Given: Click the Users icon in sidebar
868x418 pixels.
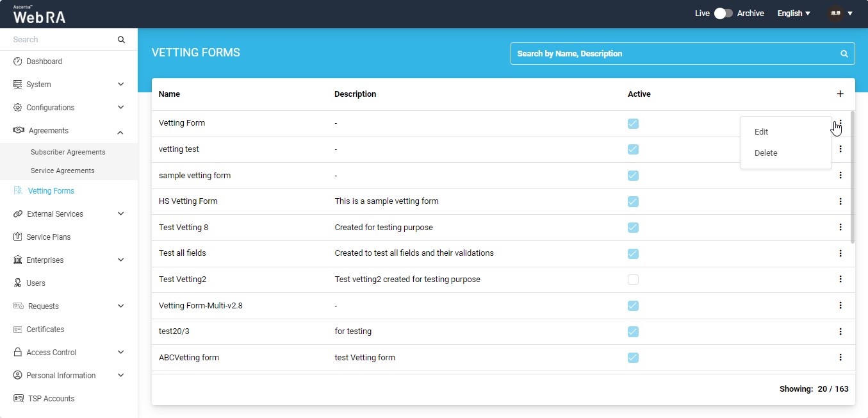Looking at the screenshot, I should pyautogui.click(x=18, y=283).
